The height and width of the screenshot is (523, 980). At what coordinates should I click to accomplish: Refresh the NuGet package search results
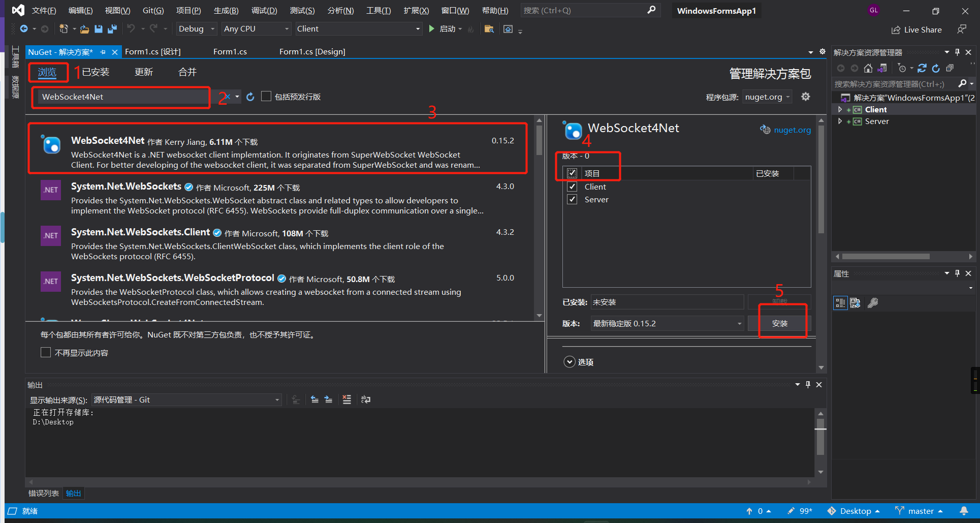click(x=250, y=97)
